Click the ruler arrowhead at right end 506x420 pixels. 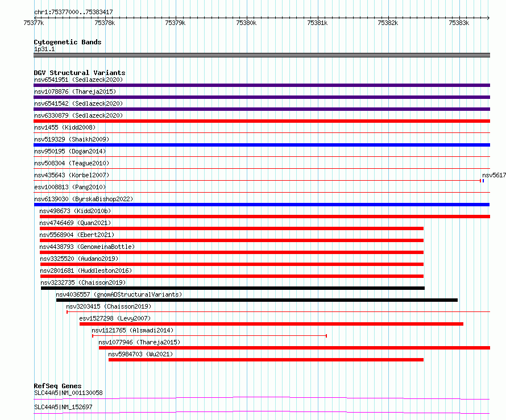tap(488, 18)
